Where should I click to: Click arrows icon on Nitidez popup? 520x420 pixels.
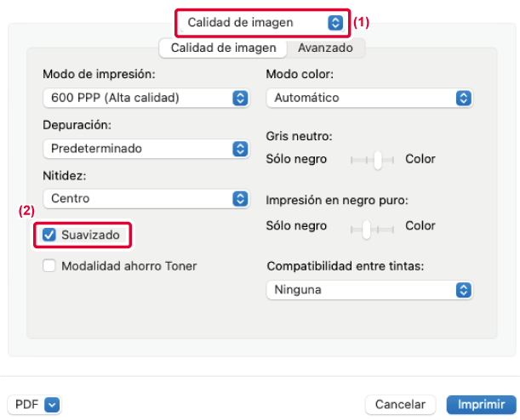(239, 199)
